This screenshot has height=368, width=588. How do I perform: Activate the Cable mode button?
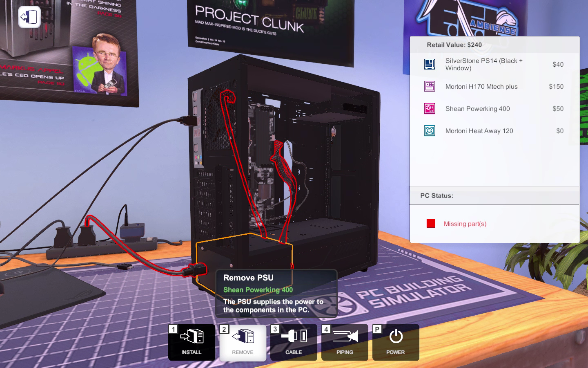click(294, 342)
